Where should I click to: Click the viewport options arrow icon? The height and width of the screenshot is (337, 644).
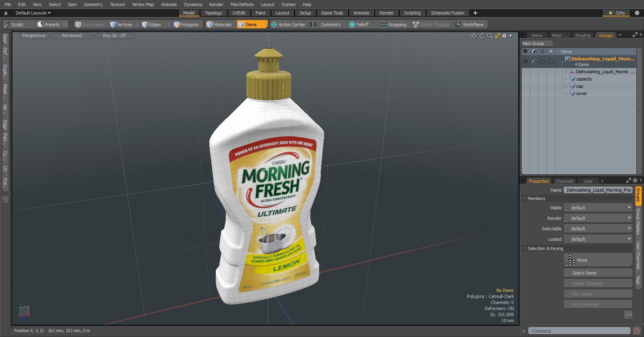point(511,36)
